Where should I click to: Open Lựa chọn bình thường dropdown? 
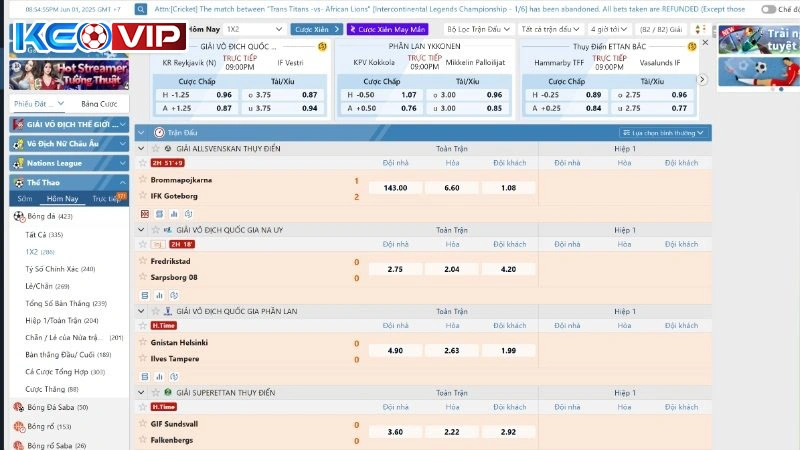[x=663, y=132]
